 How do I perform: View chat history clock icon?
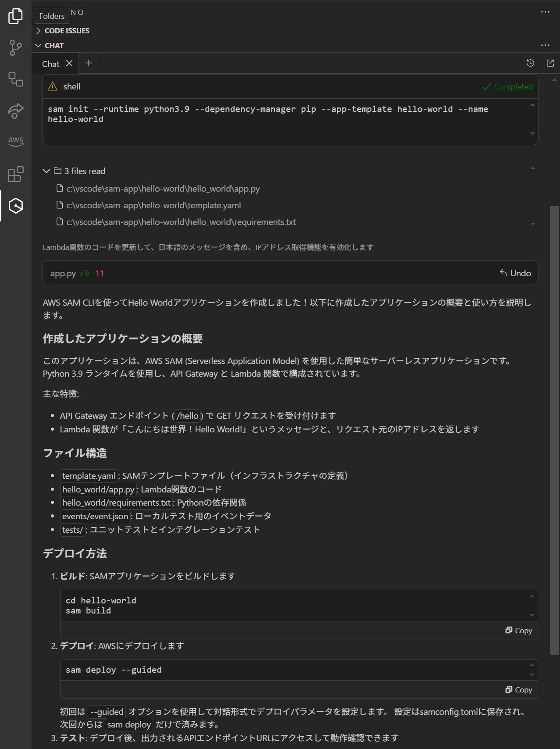[x=530, y=63]
